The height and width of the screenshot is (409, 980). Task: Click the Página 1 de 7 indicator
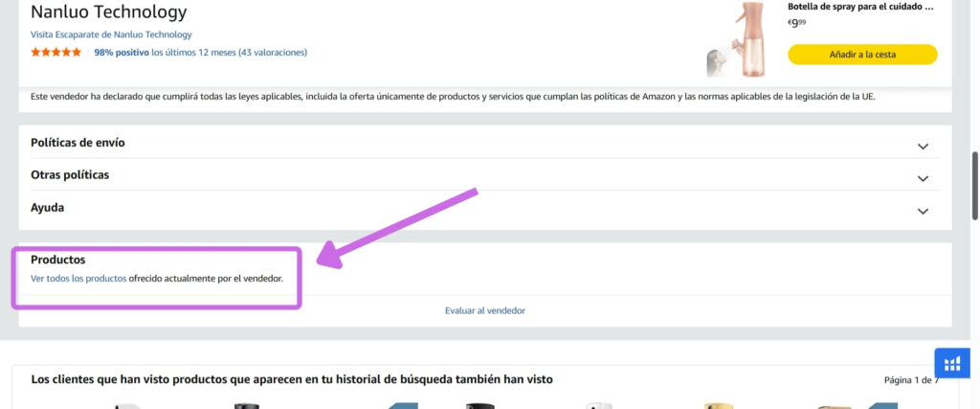coord(911,379)
